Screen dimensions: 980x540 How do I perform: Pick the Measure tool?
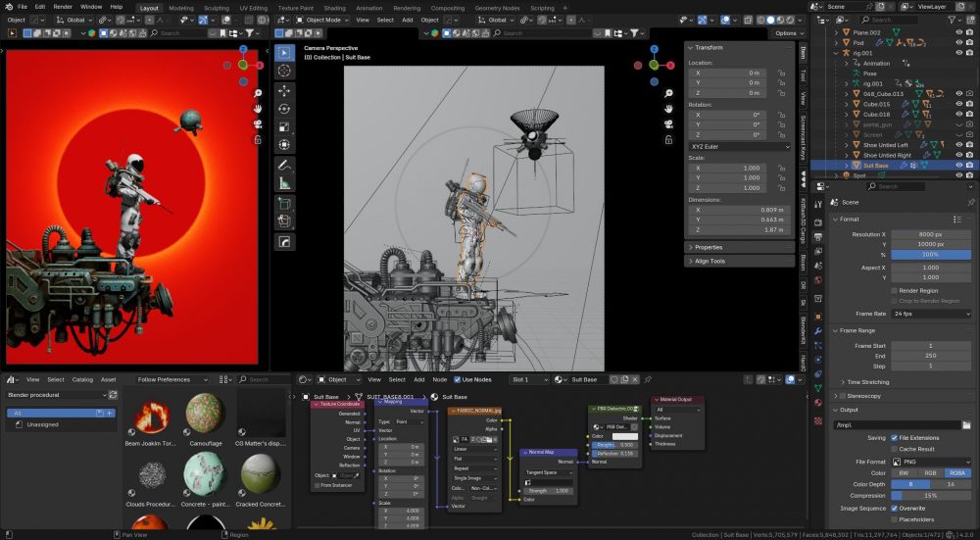click(284, 182)
